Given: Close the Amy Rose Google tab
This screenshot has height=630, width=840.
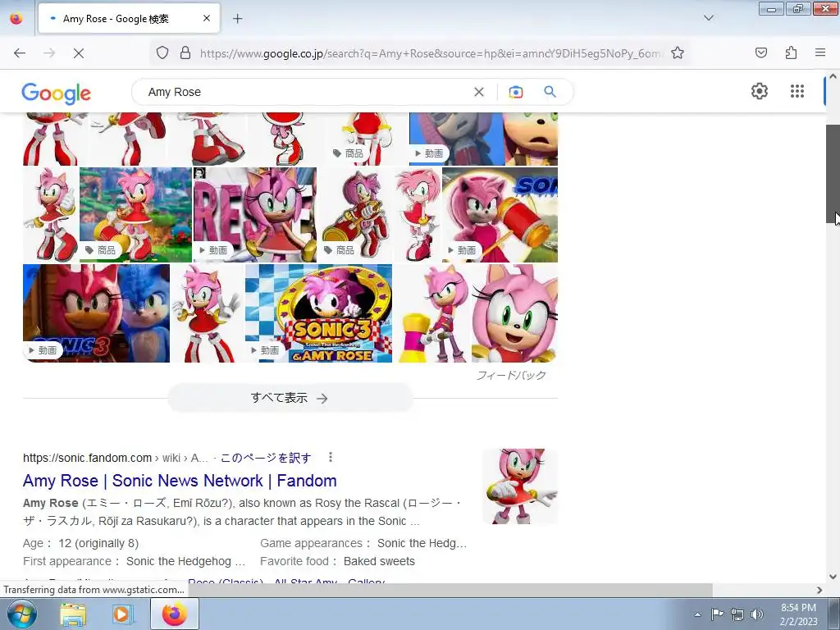Looking at the screenshot, I should [x=207, y=18].
